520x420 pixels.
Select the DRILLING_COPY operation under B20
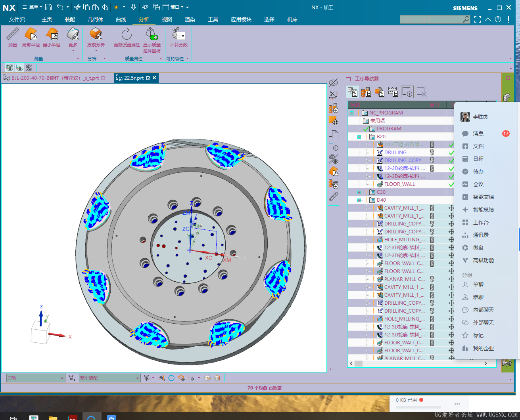(403, 160)
